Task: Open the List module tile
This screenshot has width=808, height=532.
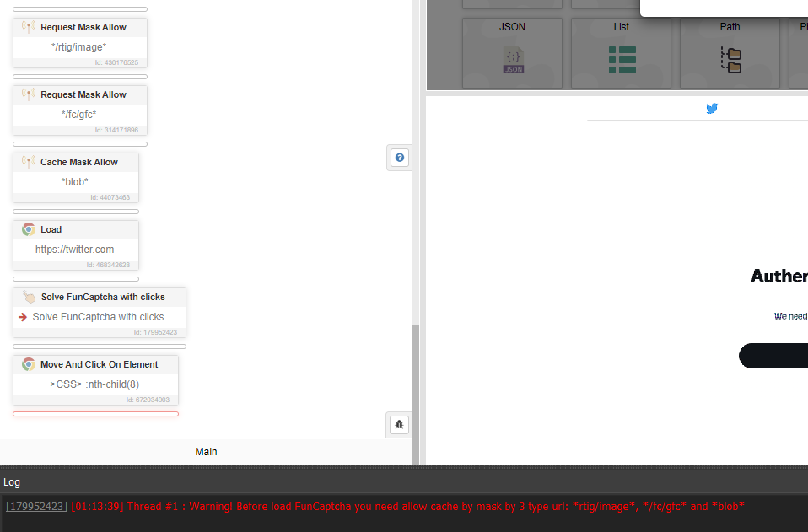Action: (x=621, y=53)
